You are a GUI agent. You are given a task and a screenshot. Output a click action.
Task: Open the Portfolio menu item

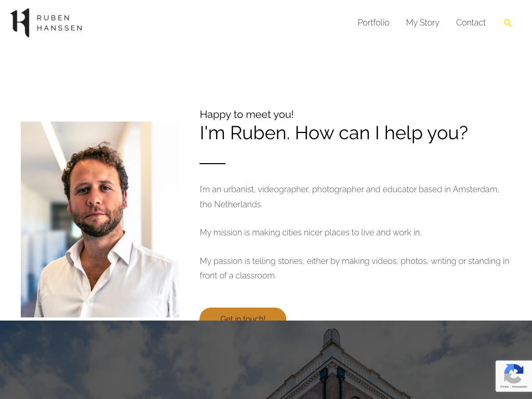click(x=373, y=23)
